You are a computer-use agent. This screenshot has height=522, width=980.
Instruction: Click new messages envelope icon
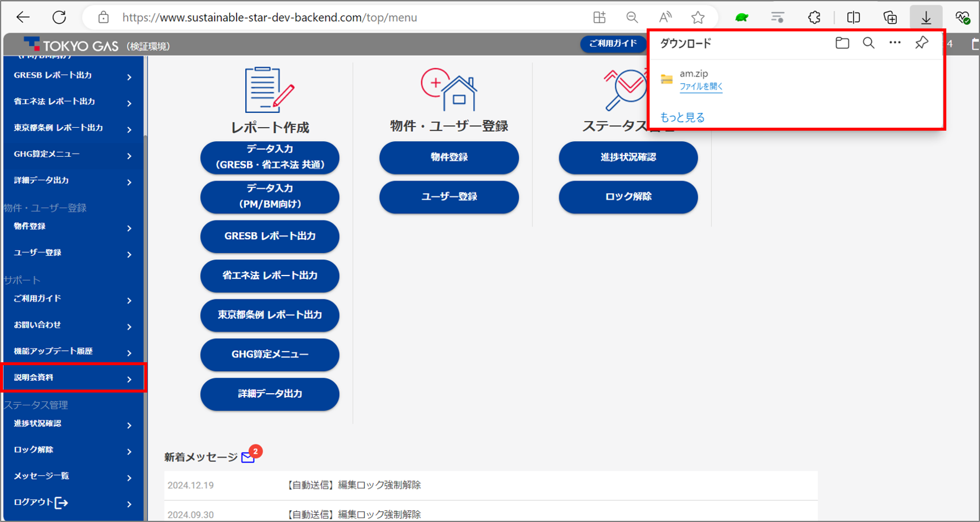tap(248, 457)
